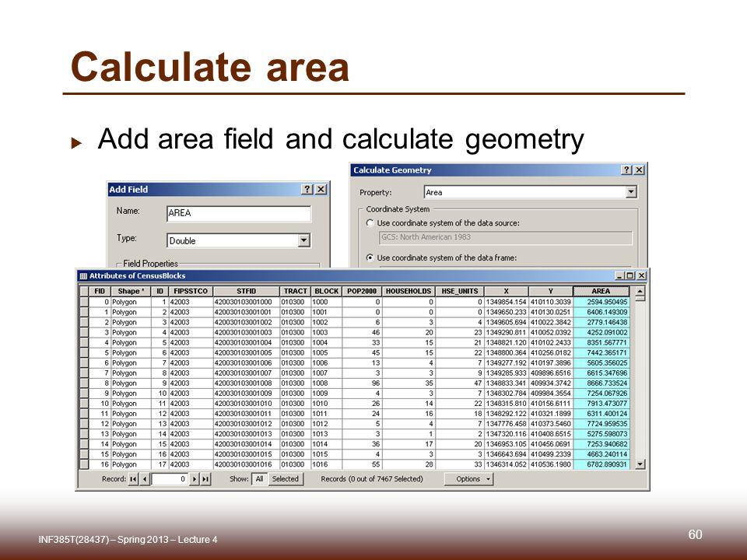Close the Add Field dialog

321,189
